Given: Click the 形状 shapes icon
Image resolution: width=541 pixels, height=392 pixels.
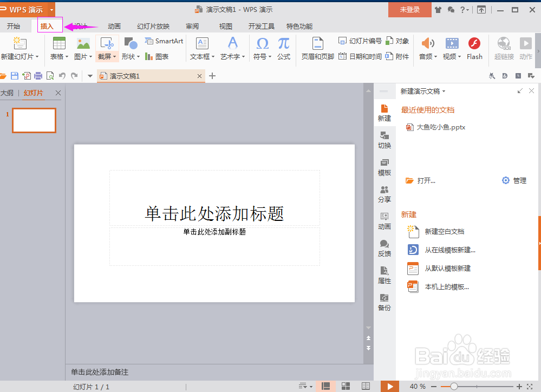Looking at the screenshot, I should (131, 43).
